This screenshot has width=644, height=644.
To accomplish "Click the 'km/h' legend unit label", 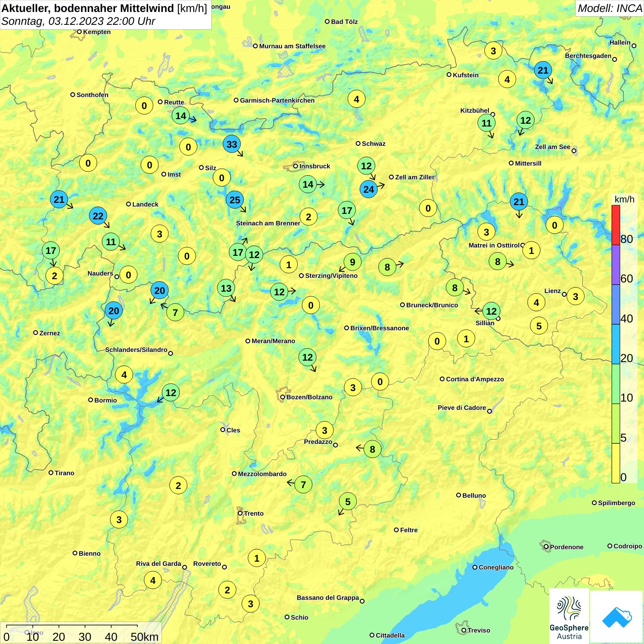I will 624,199.
